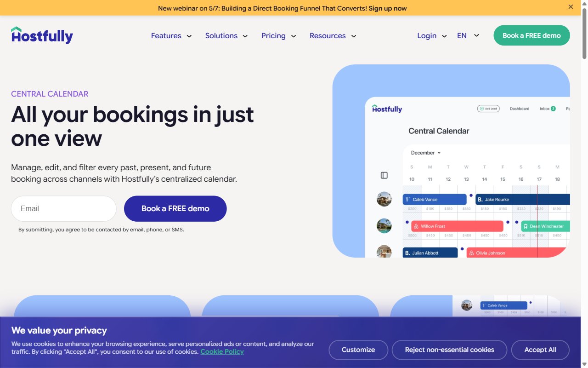This screenshot has width=588, height=368.
Task: Click the Sign up now webinar link
Action: point(388,8)
